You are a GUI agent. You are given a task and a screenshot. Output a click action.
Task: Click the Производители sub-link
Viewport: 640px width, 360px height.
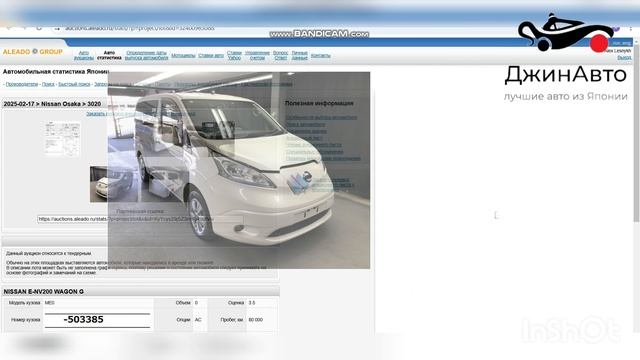tap(22, 84)
